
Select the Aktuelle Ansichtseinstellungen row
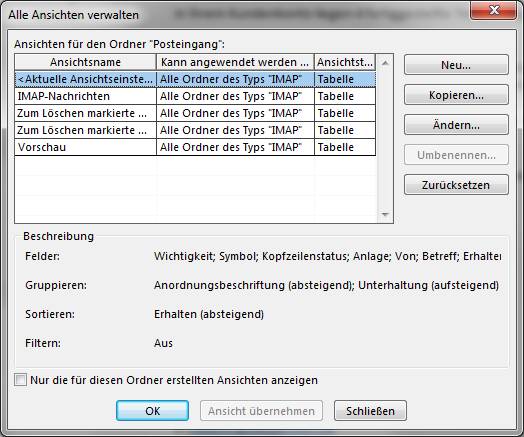click(x=195, y=79)
